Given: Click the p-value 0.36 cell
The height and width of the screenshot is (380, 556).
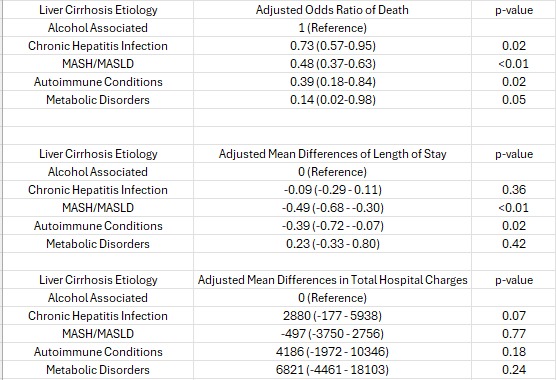Looking at the screenshot, I should pos(513,190).
